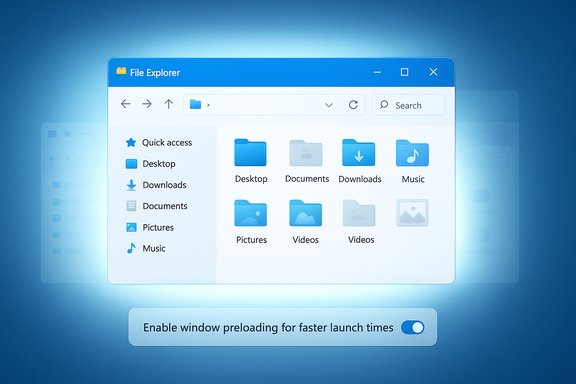576x384 pixels.
Task: Close the File Explorer window
Action: click(x=433, y=72)
